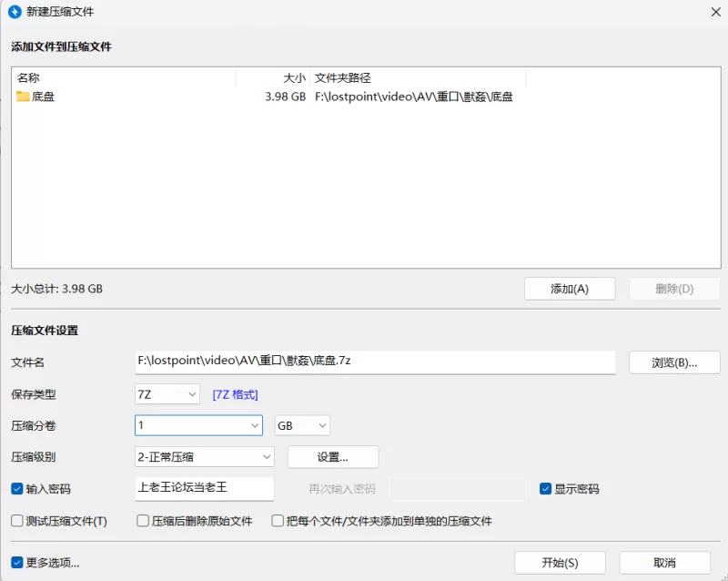Focus the password text field
This screenshot has height=581, width=728.
(204, 489)
